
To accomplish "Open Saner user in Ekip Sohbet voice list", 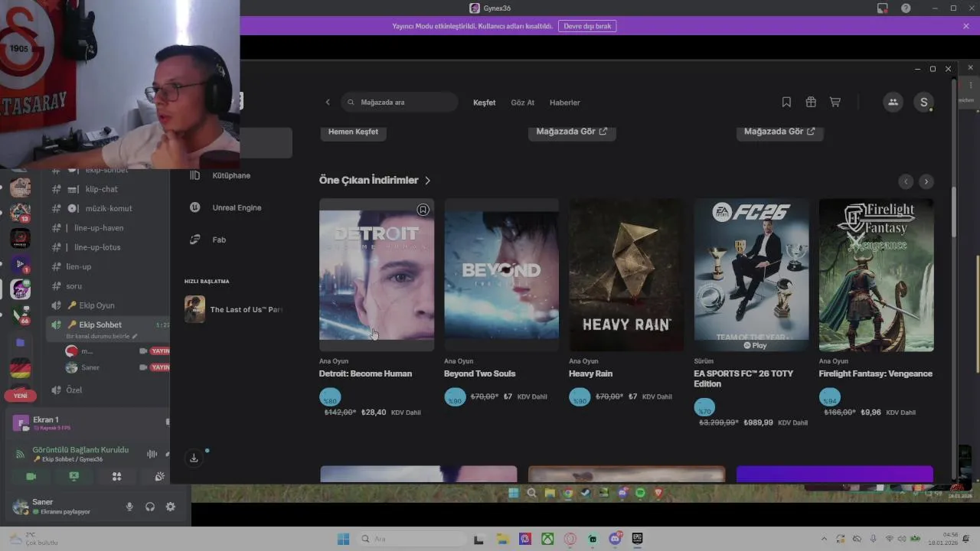I will [x=90, y=367].
